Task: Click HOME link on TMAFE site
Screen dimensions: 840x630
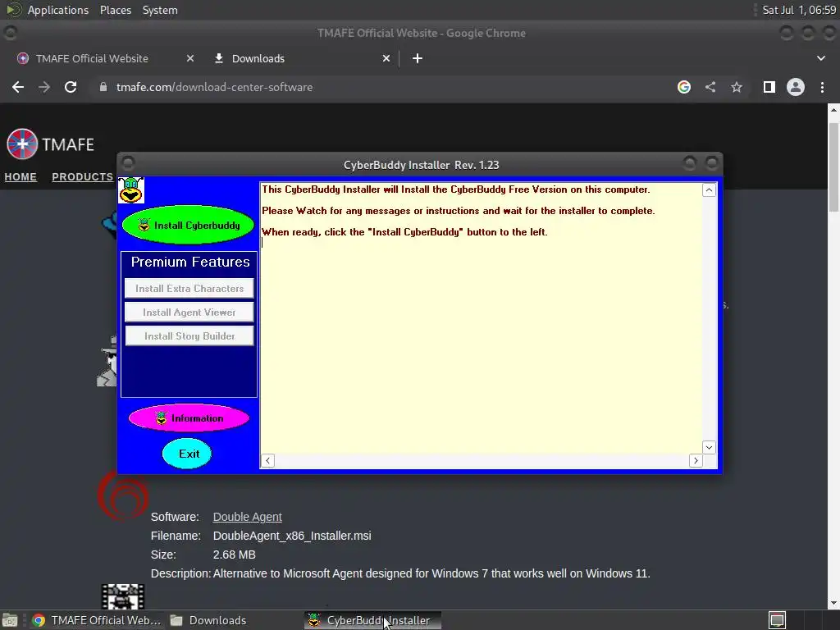Action: click(21, 177)
